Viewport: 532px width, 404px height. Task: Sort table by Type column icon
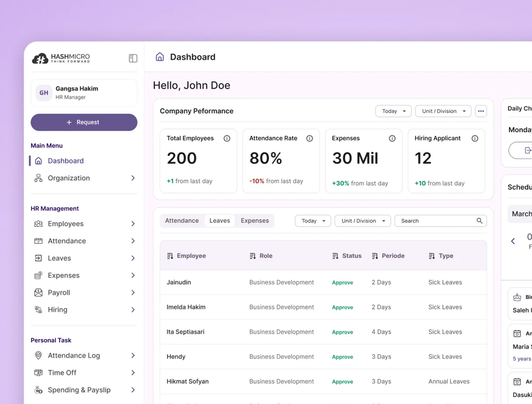pyautogui.click(x=432, y=256)
